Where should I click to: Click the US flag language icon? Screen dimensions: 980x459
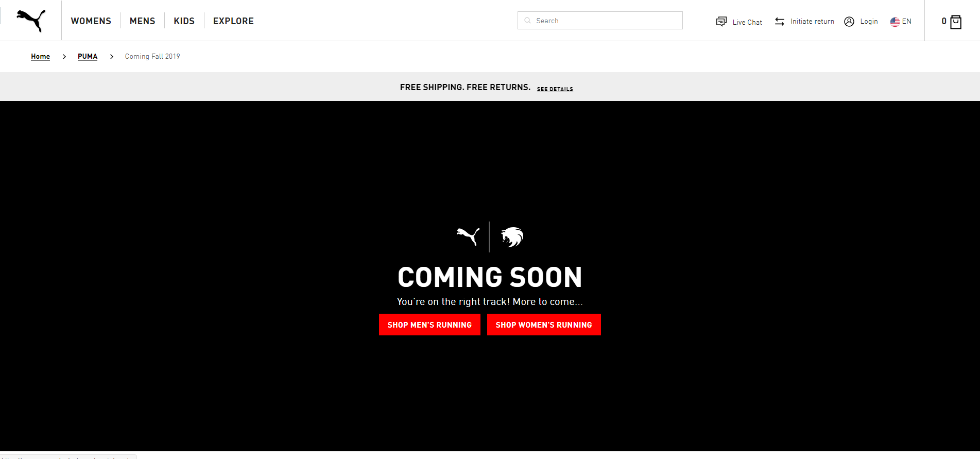(895, 22)
